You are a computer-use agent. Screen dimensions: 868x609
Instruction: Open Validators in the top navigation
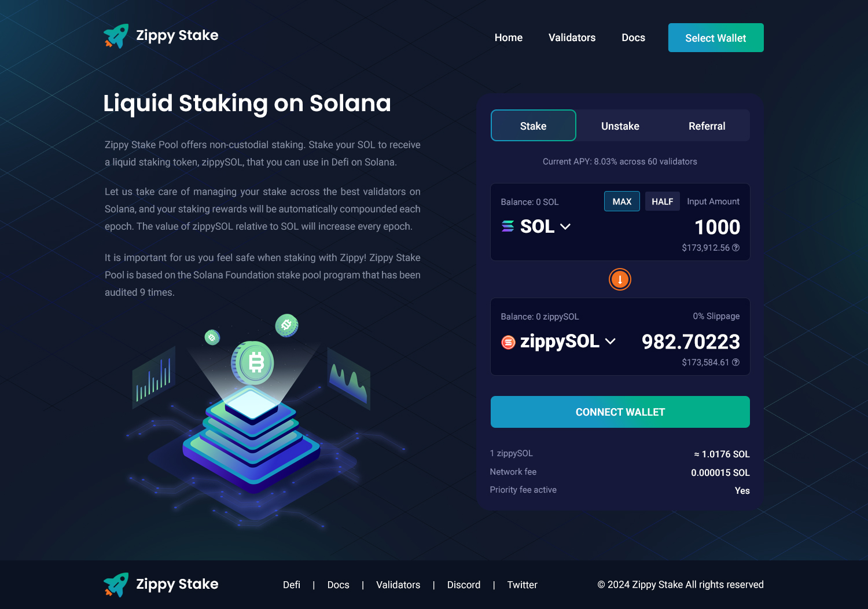pyautogui.click(x=572, y=38)
